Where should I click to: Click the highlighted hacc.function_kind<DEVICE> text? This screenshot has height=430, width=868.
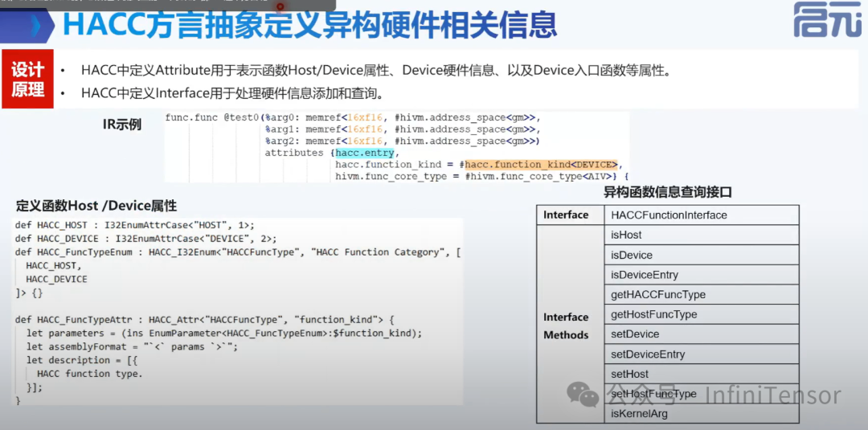(x=541, y=164)
